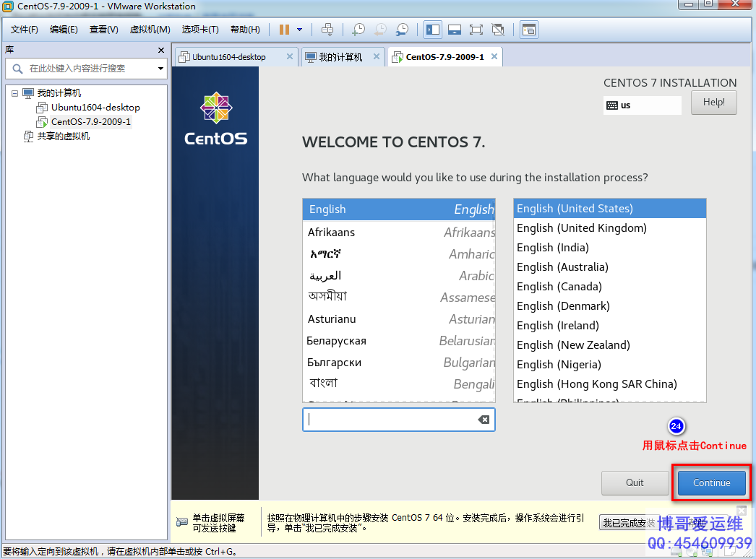This screenshot has width=756, height=559.
Task: Toggle the thumbnail bar icon
Action: point(455,30)
